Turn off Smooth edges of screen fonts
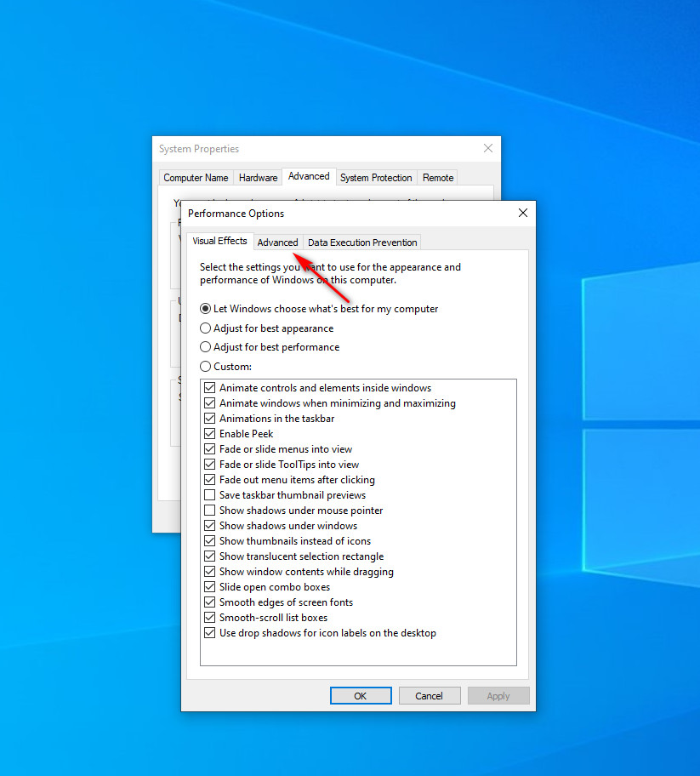This screenshot has width=700, height=776. click(210, 602)
